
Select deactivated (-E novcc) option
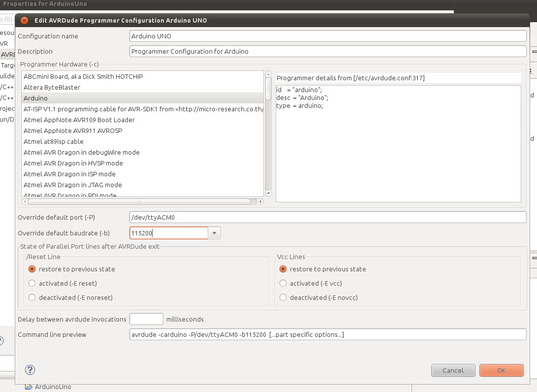(283, 298)
